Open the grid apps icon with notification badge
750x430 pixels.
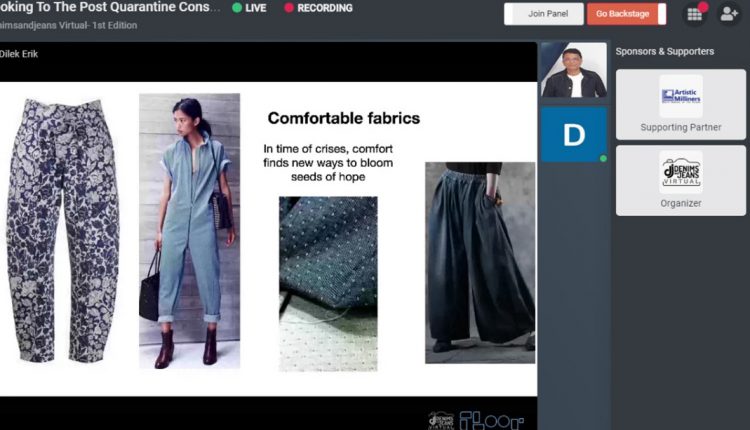click(x=695, y=14)
